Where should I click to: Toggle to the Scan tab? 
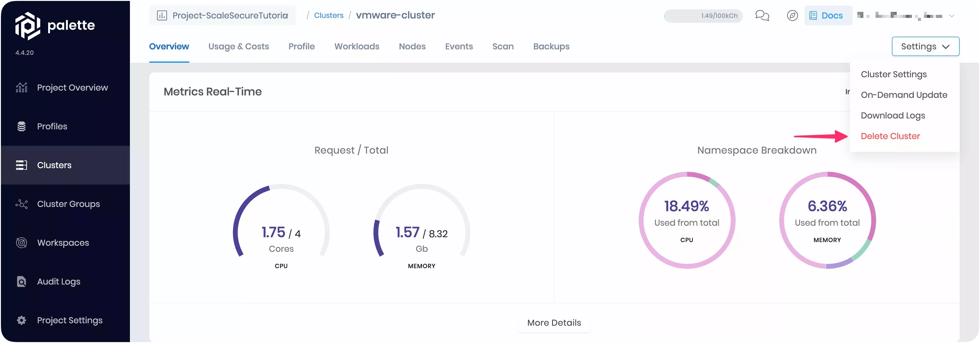[503, 46]
